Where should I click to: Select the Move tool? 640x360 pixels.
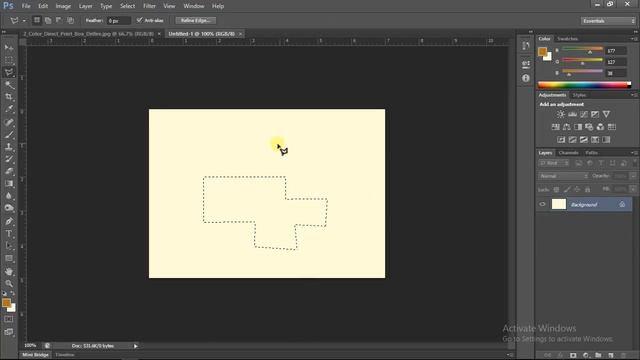click(9, 48)
